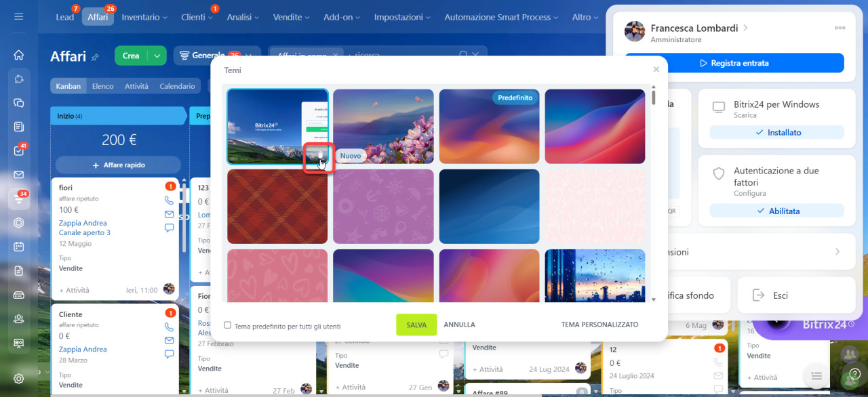This screenshot has height=397, width=868.
Task: Open settings gear at sidebar bottom
Action: point(18,378)
